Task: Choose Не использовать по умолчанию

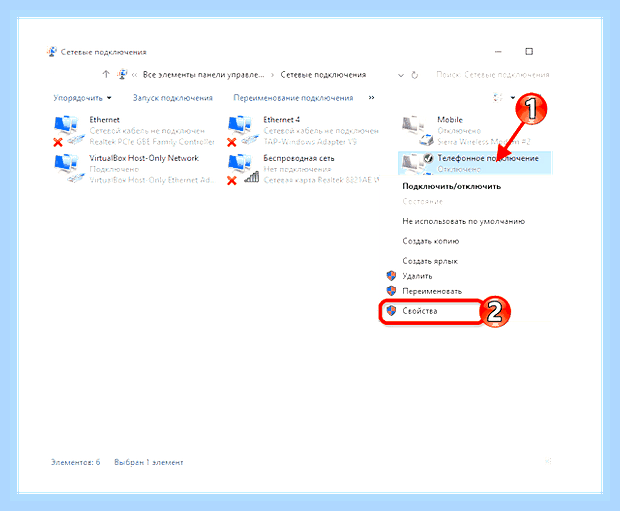Action: click(463, 221)
